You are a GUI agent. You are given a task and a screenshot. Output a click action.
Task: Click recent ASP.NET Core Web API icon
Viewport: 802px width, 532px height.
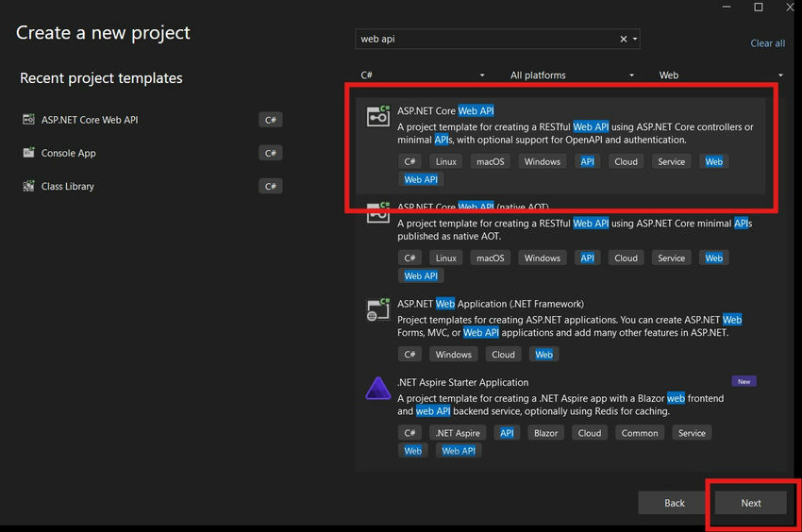click(27, 120)
